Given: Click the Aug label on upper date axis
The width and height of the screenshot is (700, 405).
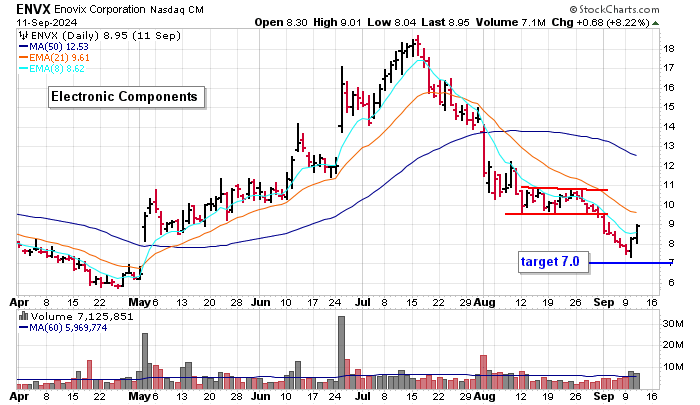Looking at the screenshot, I should point(485,302).
